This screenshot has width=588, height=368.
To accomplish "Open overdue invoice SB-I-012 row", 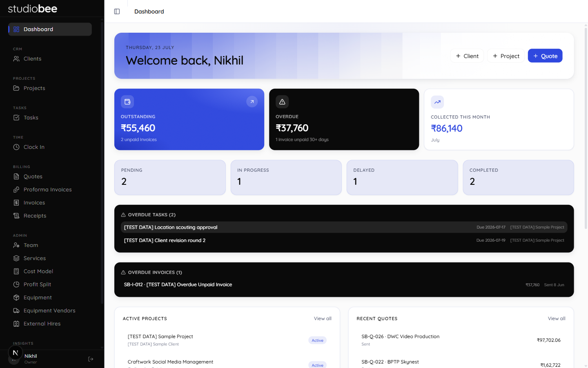I will 344,285.
